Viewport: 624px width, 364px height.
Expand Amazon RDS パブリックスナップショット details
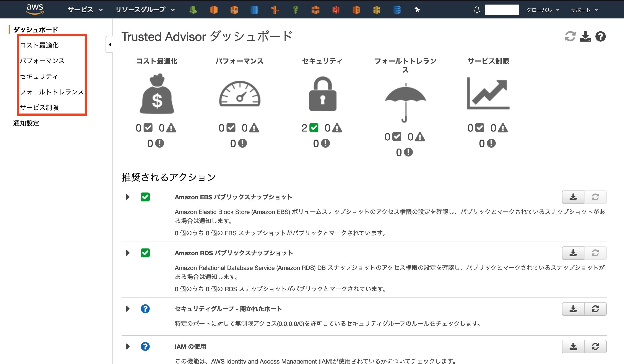click(x=128, y=253)
